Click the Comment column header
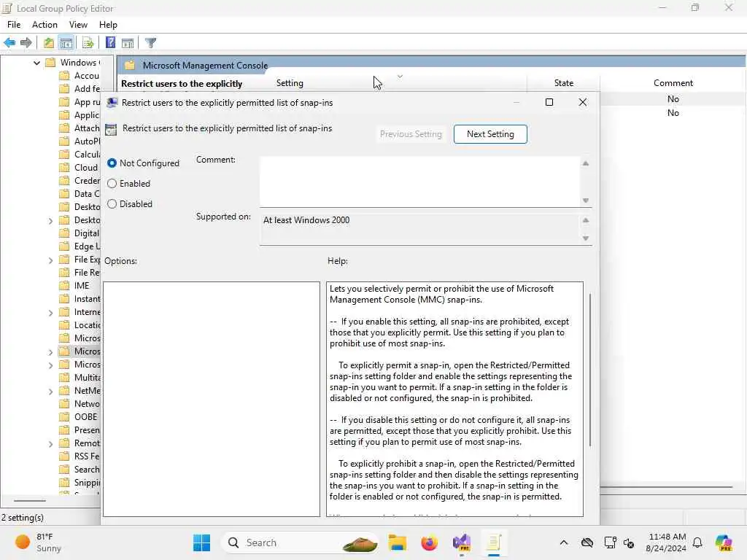The height and width of the screenshot is (560, 747). (673, 83)
